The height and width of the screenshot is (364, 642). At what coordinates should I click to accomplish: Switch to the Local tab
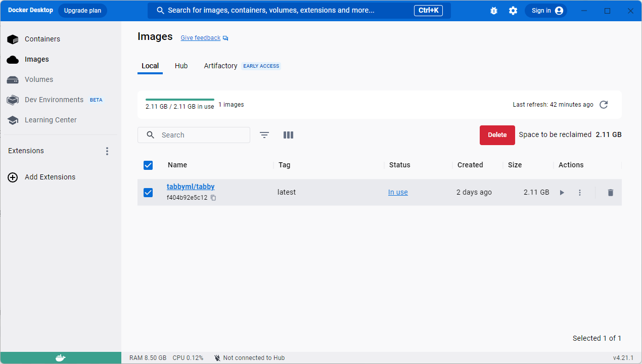[150, 66]
